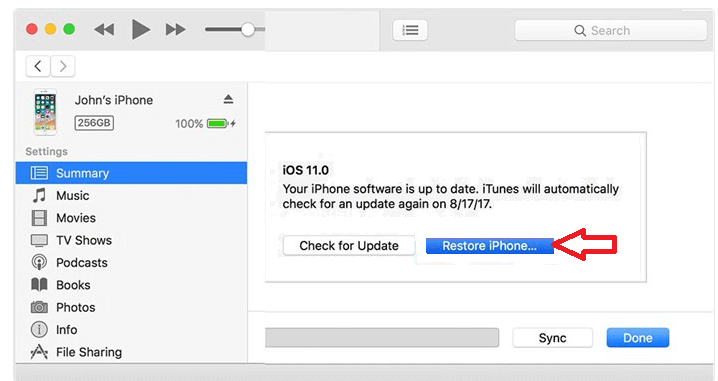The width and height of the screenshot is (718, 381).
Task: Click the Podcasts broadcast icon
Action: pos(39,262)
